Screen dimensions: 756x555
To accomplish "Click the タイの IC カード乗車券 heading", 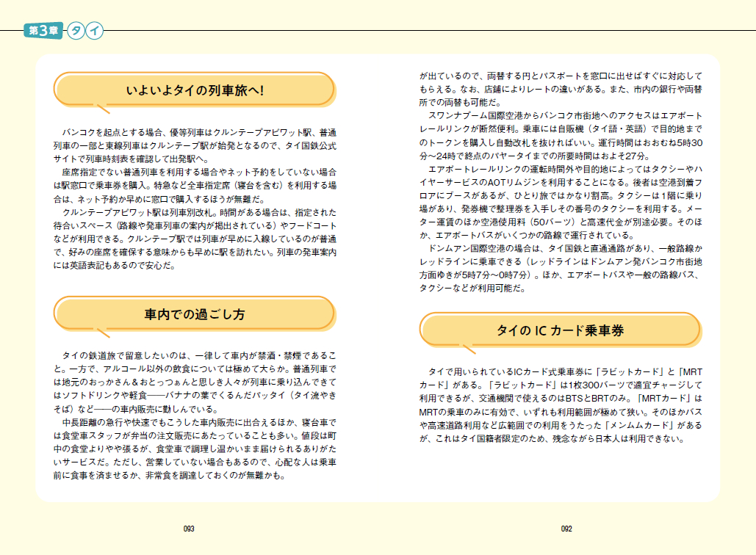I will 560,331.
